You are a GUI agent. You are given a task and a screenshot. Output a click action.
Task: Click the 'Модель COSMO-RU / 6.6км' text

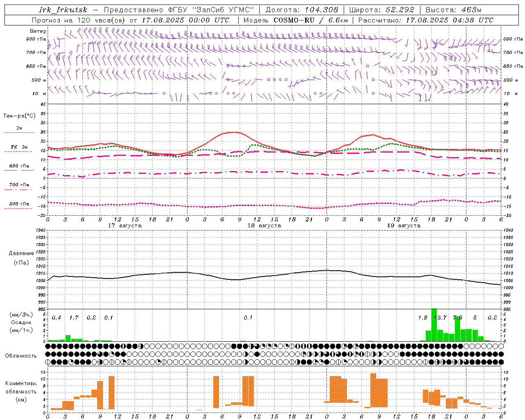coord(296,20)
